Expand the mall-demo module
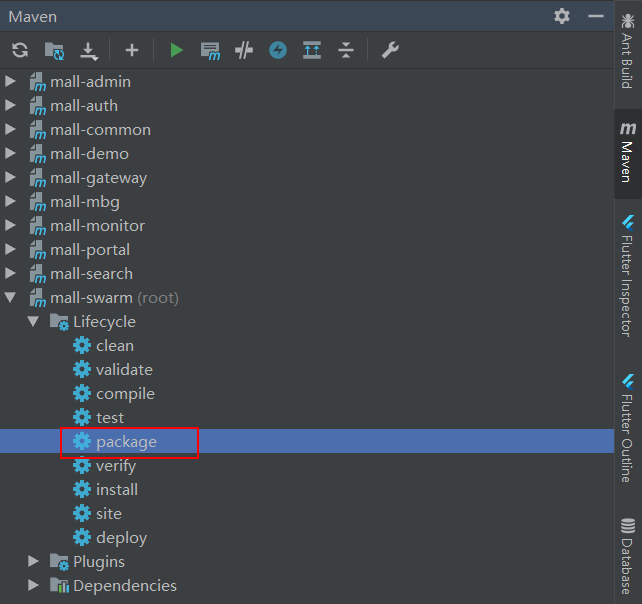 (x=10, y=153)
